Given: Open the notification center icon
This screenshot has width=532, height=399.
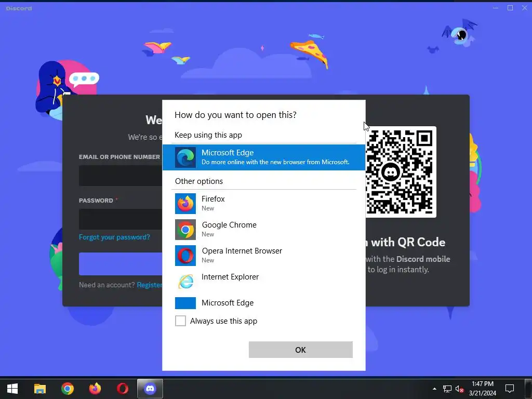Looking at the screenshot, I should (x=510, y=389).
